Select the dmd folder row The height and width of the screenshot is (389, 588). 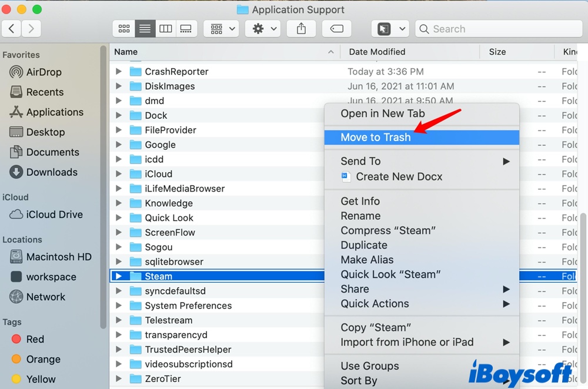point(218,100)
